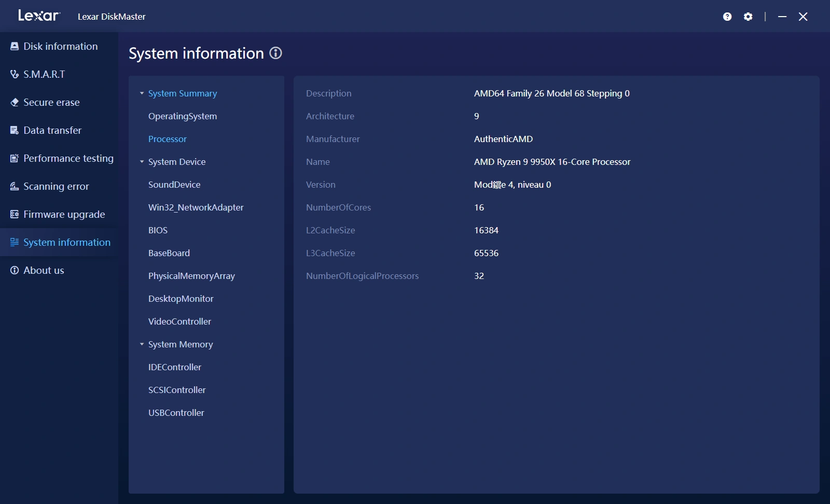Click the S.M.A.R.T stethoscope icon
The height and width of the screenshot is (504, 830).
coord(15,74)
